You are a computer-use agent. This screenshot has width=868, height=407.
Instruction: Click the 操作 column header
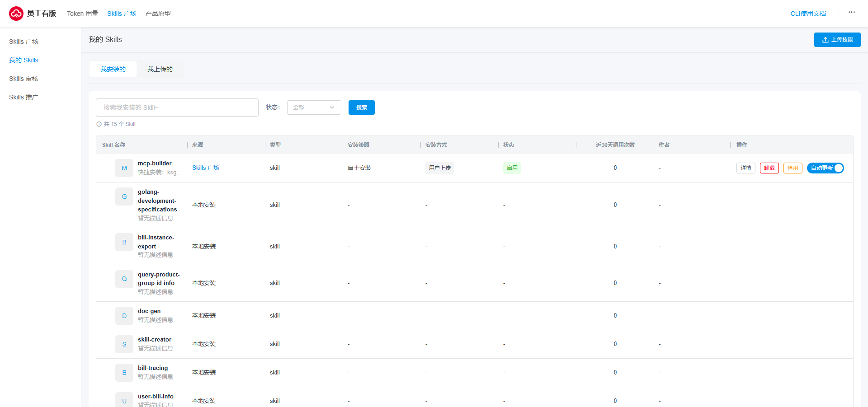click(x=742, y=145)
